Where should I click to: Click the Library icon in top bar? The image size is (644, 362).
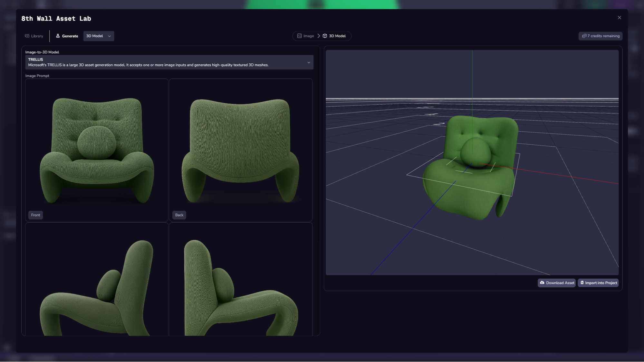pos(27,36)
